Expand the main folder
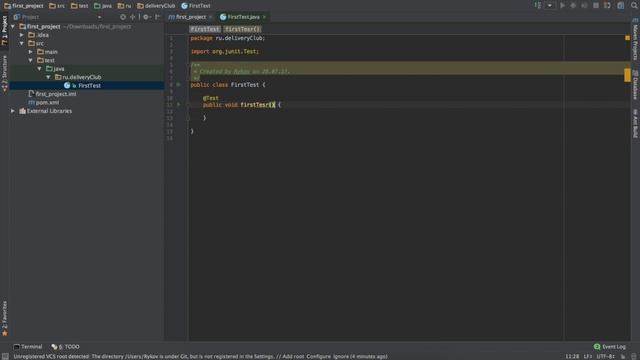 31,52
